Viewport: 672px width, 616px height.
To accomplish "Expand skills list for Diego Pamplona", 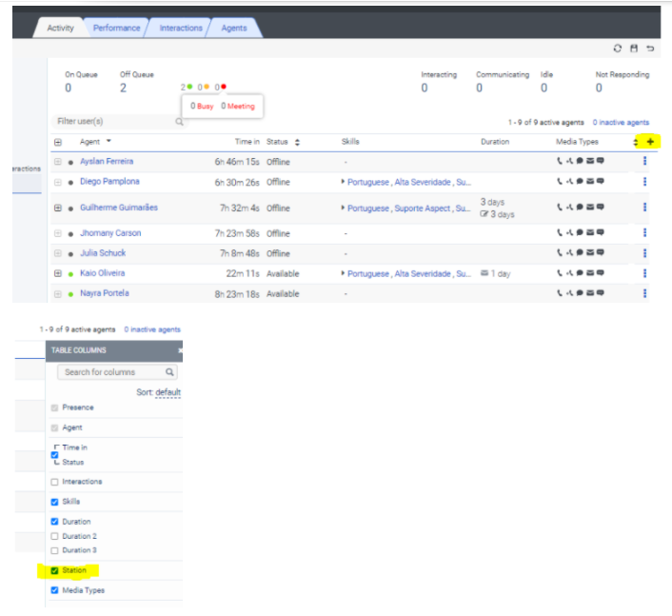I will pos(343,181).
